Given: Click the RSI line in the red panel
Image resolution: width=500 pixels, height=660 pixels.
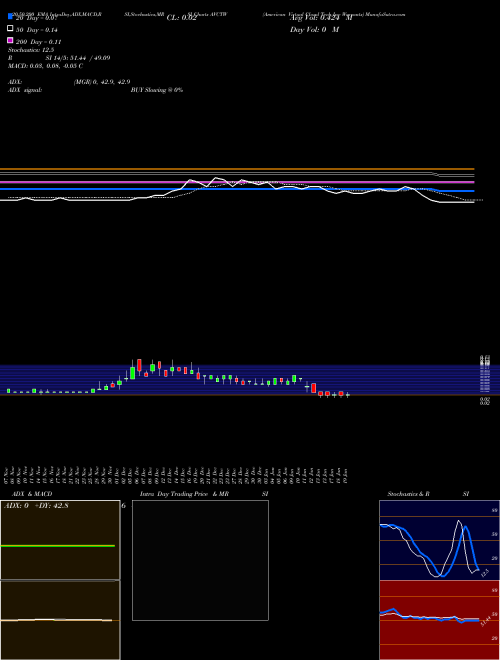Looking at the screenshot, I should point(429,617).
